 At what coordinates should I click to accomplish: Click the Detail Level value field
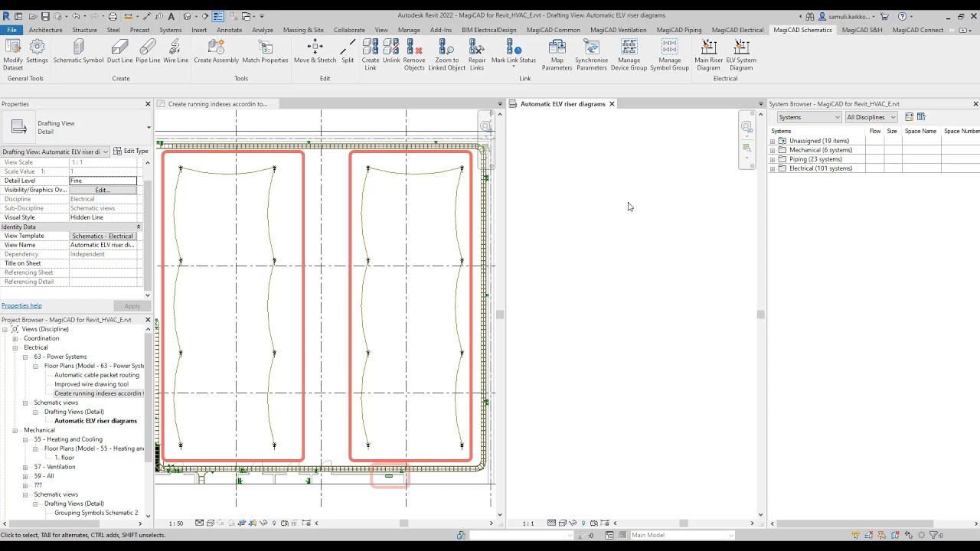click(103, 181)
